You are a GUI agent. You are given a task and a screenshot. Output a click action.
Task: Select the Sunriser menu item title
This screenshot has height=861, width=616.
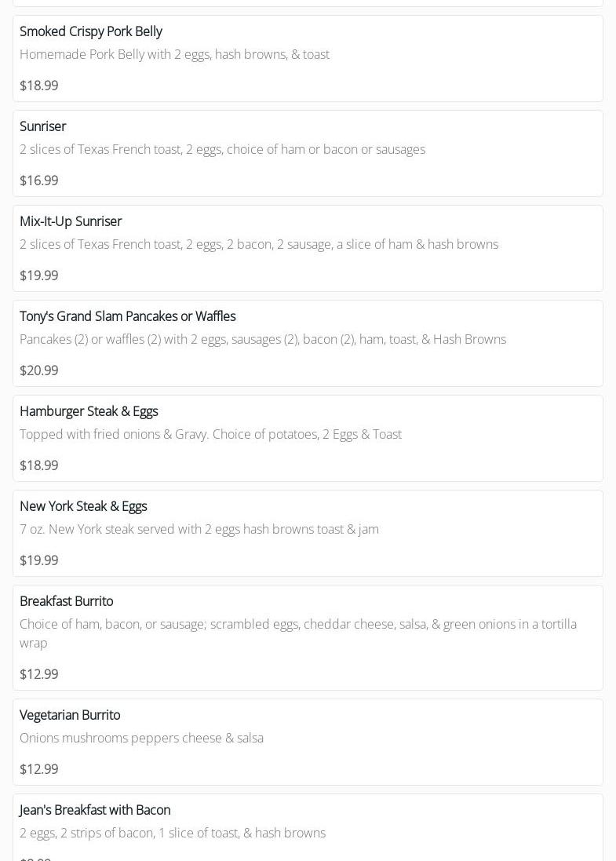click(43, 126)
